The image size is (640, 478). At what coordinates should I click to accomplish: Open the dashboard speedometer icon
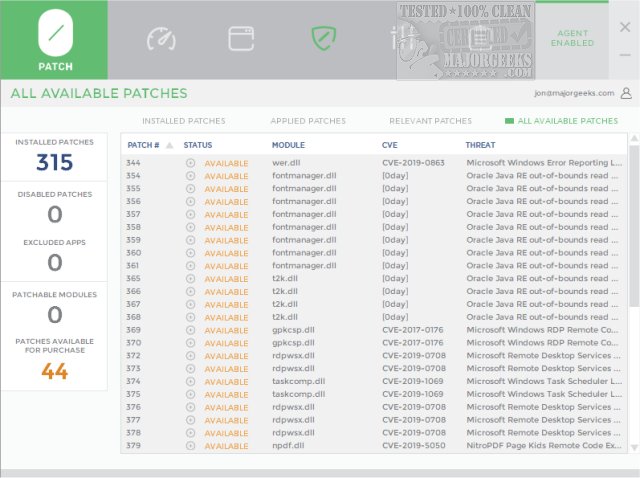click(x=161, y=39)
